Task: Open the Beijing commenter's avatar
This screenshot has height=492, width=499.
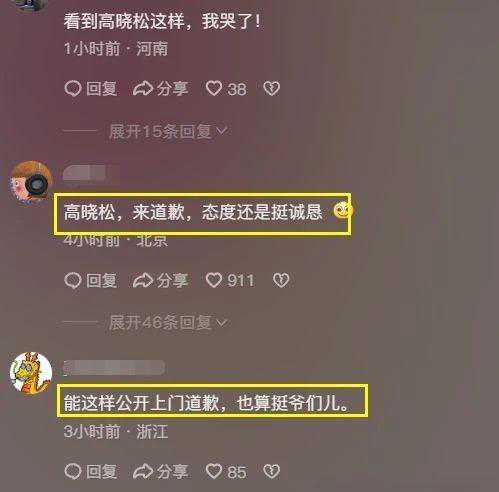Action: (x=31, y=183)
